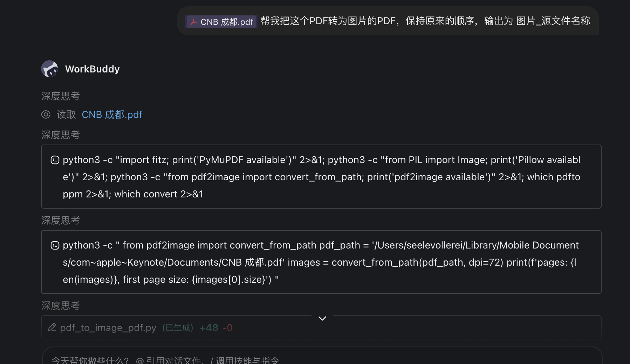Image resolution: width=630 pixels, height=364 pixels.
Task: Click the WorkBuddy name label
Action: coord(93,69)
